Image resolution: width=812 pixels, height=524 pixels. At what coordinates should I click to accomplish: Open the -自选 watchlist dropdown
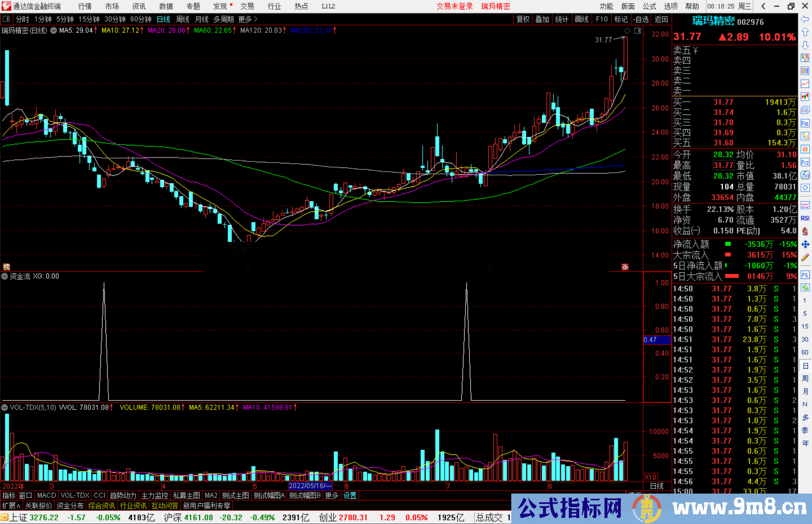(641, 19)
